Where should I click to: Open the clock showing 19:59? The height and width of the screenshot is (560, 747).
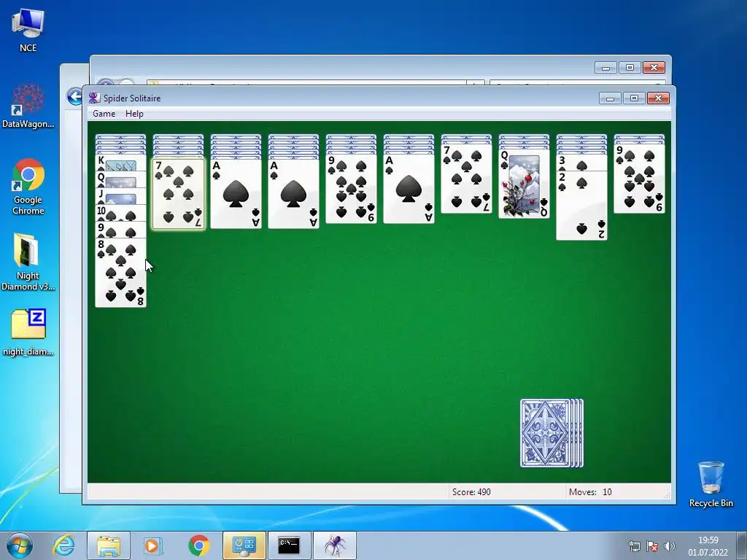708,546
